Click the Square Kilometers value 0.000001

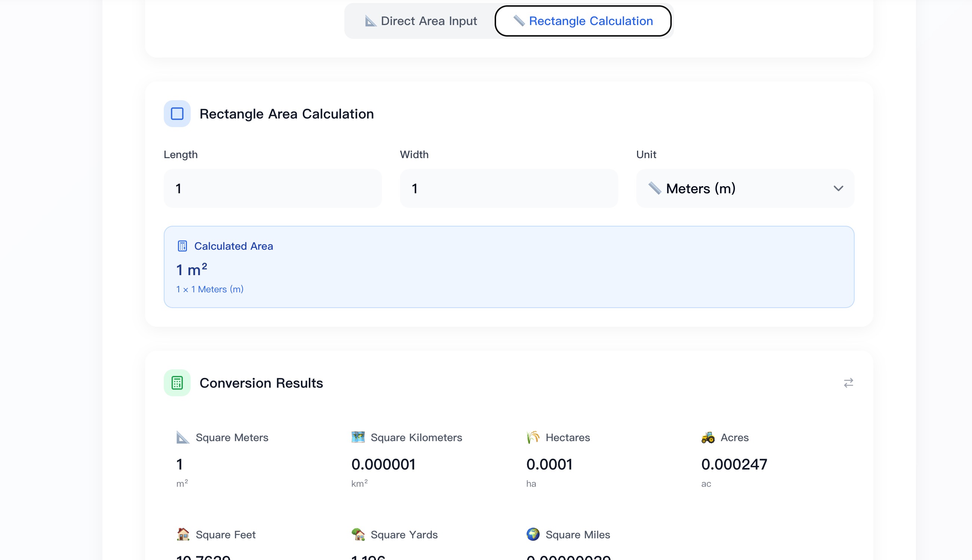(384, 464)
